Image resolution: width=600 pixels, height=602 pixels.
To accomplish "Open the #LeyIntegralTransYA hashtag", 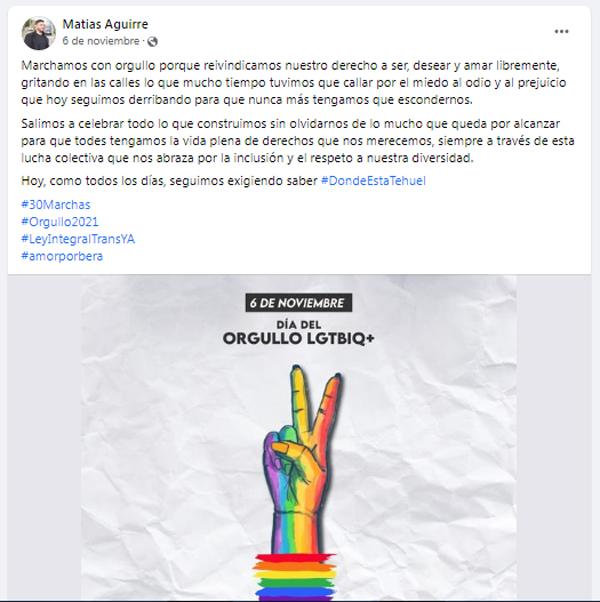I will (x=78, y=239).
